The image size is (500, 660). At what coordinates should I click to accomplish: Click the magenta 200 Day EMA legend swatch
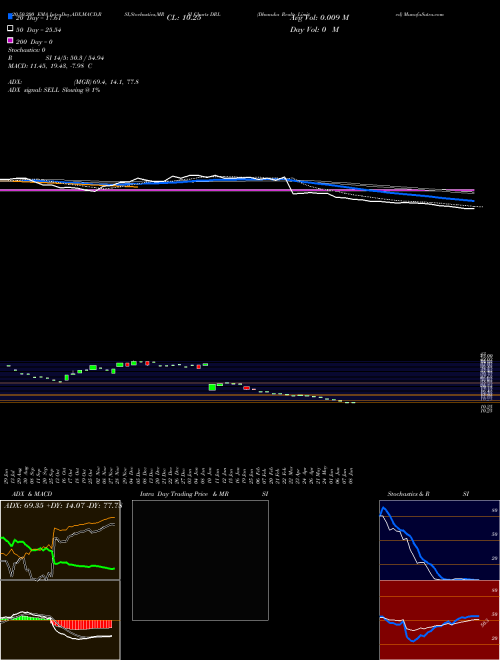point(10,40)
